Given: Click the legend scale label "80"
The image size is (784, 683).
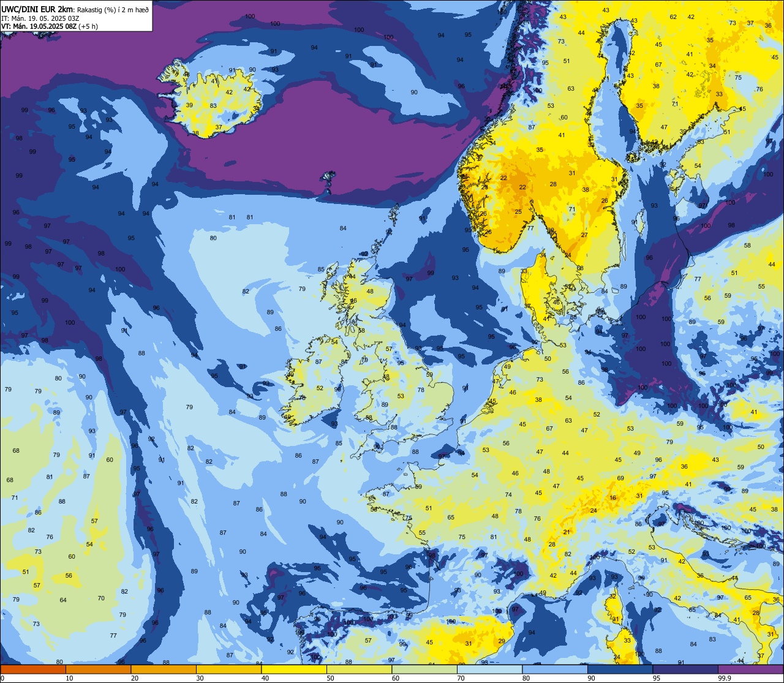Looking at the screenshot, I should 526,678.
